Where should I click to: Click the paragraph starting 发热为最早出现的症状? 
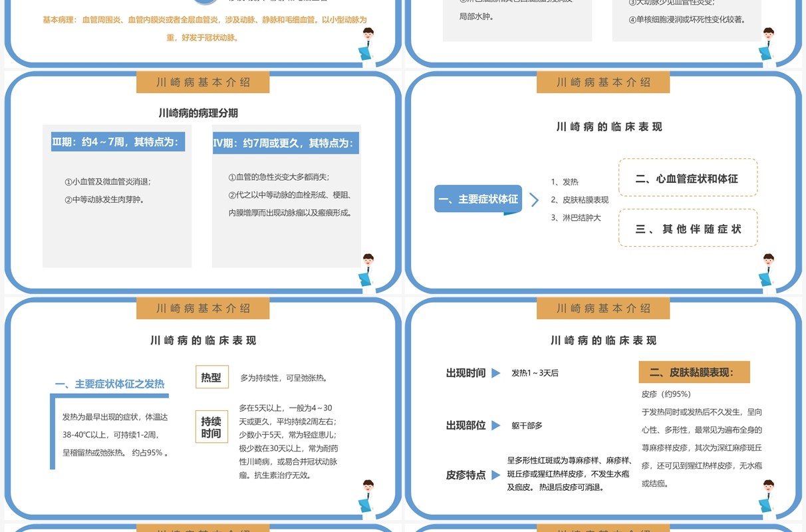(115, 435)
